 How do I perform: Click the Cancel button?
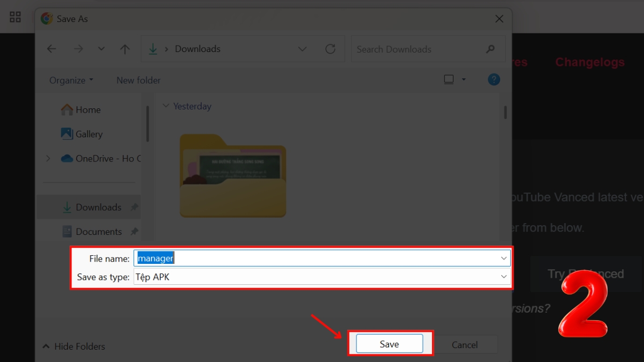[x=465, y=344]
